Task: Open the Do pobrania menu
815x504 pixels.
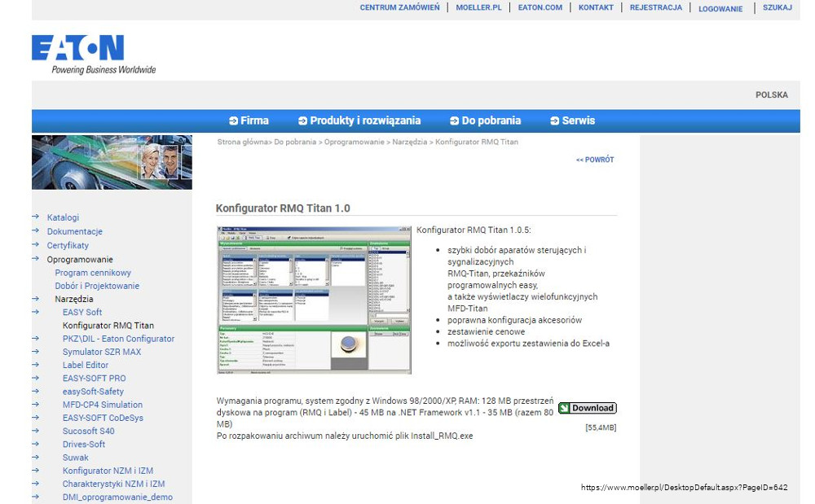Action: tap(491, 121)
